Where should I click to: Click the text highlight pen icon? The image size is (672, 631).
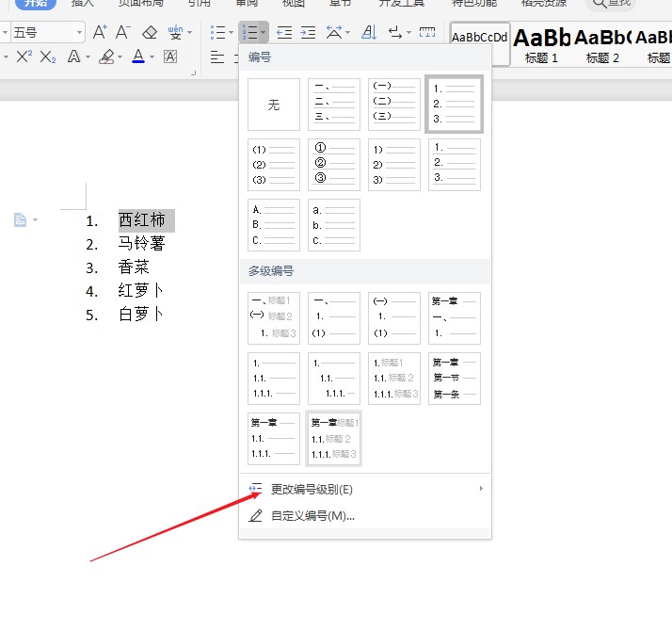(105, 57)
